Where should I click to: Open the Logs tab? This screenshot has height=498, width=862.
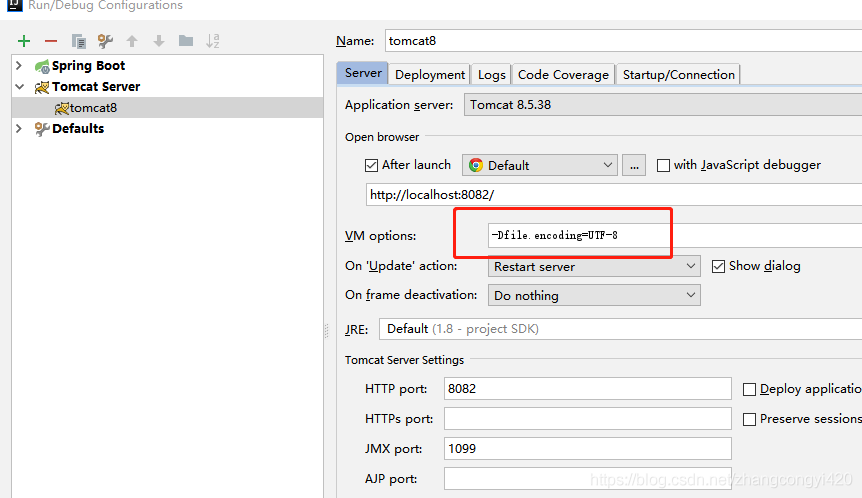[491, 75]
